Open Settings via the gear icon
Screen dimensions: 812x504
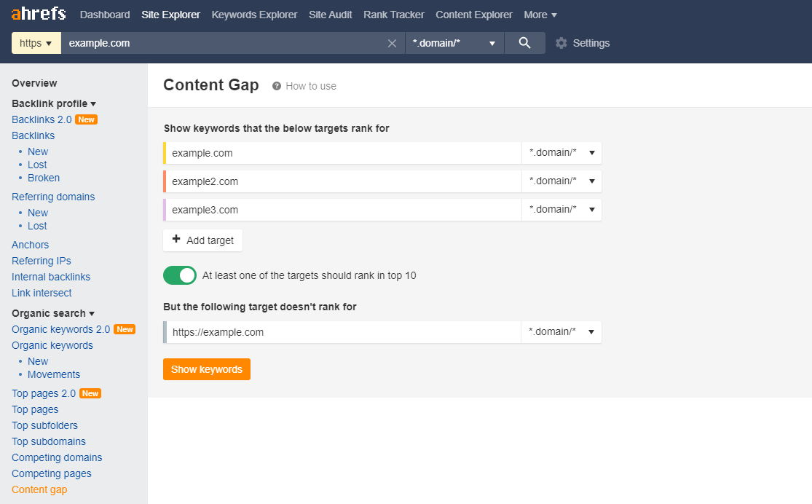coord(561,42)
